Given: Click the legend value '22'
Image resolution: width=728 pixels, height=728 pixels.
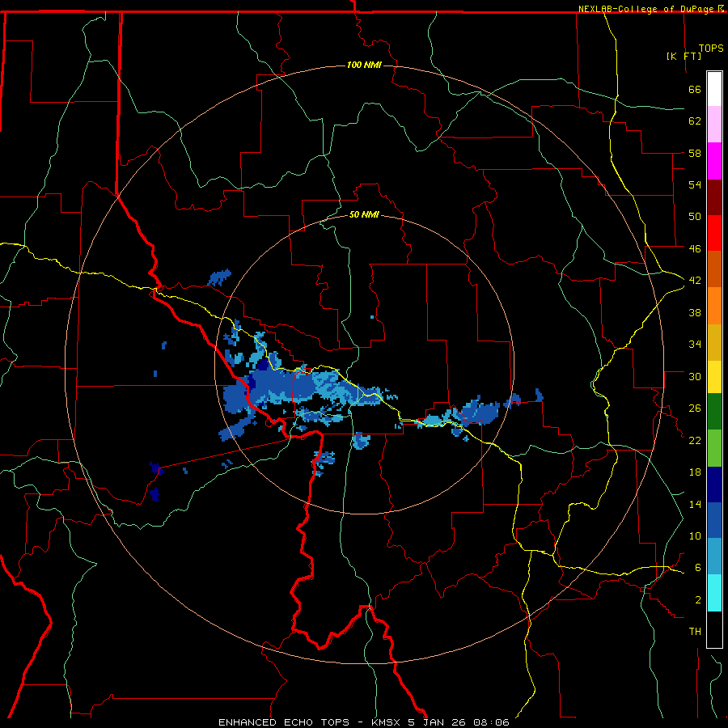Looking at the screenshot, I should 695,441.
